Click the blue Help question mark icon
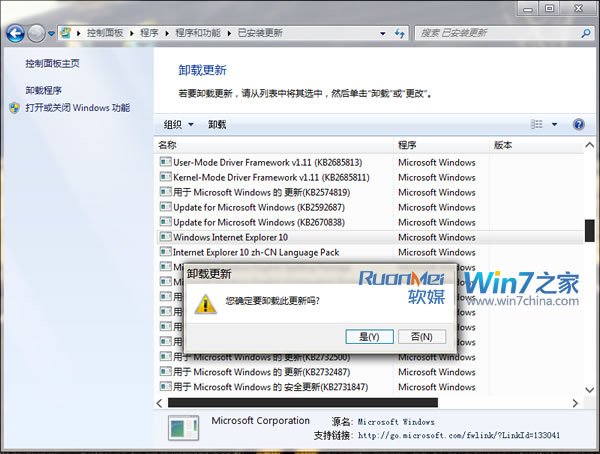600x454 pixels. [578, 124]
